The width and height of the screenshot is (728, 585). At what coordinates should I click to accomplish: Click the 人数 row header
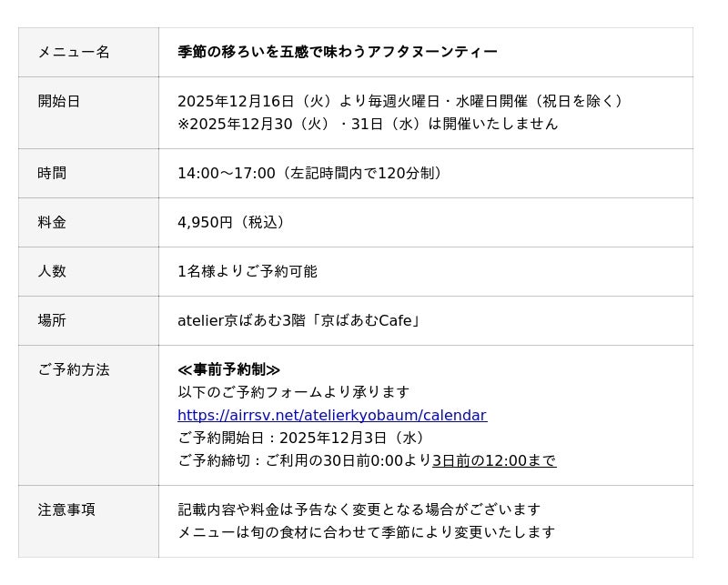pyautogui.click(x=52, y=271)
